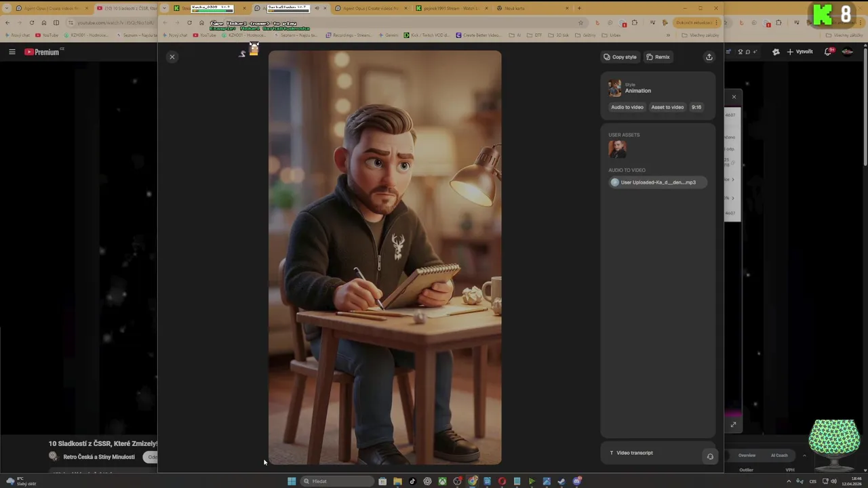Select the 10 Sladkostí z ČSSR browser tab
868x488 pixels.
pyautogui.click(x=127, y=8)
